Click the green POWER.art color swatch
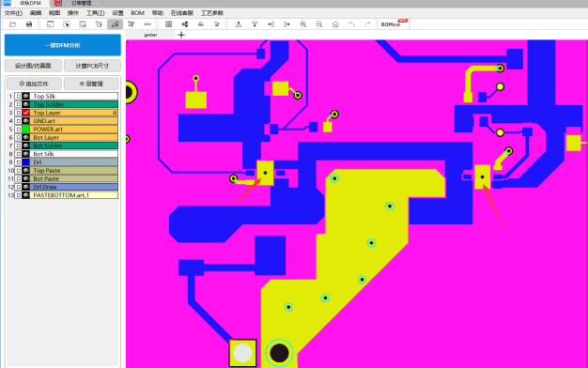The image size is (588, 368). (x=25, y=130)
